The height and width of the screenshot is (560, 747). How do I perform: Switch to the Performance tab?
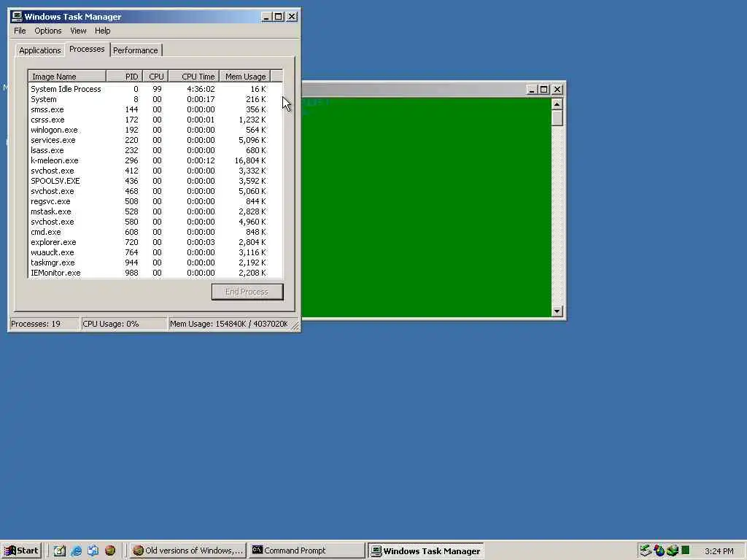pyautogui.click(x=135, y=50)
